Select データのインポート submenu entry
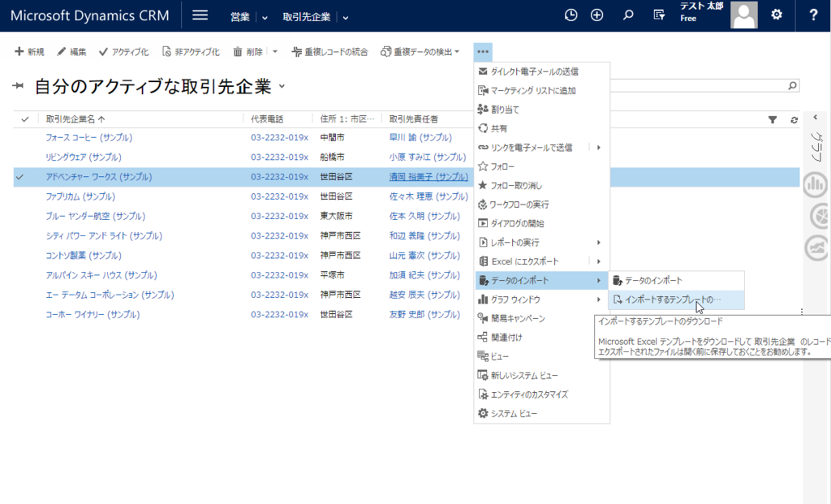Viewport: 831px width, 504px height. [x=676, y=280]
